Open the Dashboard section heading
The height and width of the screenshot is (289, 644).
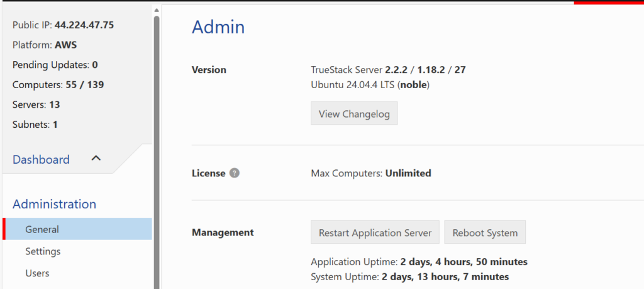click(x=41, y=159)
